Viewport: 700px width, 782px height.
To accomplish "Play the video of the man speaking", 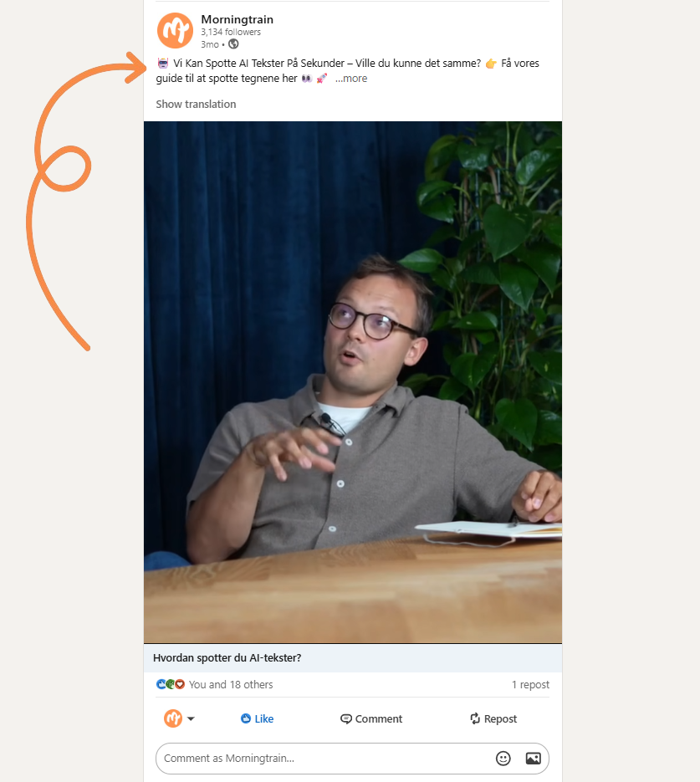I will (353, 382).
